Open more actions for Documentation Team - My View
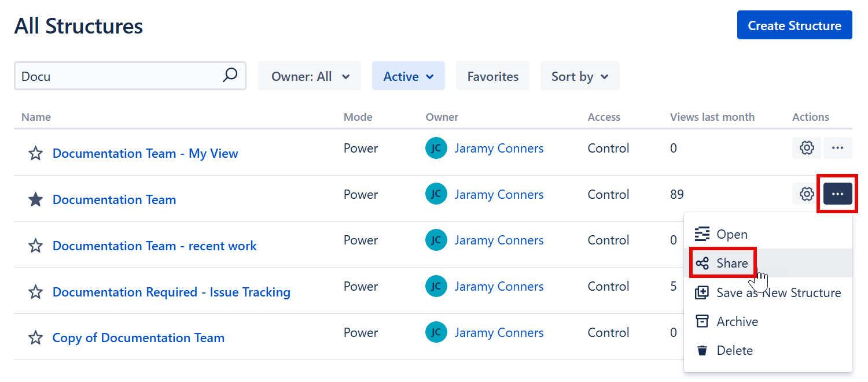The image size is (868, 382). [837, 148]
